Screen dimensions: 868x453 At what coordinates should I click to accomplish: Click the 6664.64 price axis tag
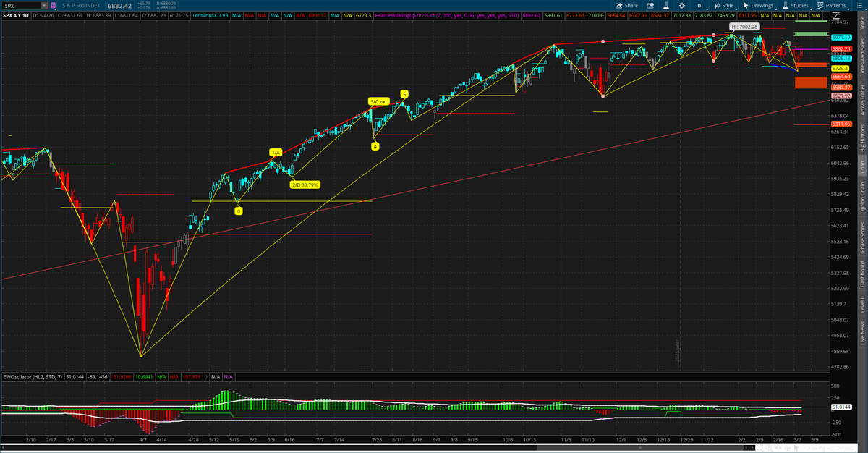[841, 76]
